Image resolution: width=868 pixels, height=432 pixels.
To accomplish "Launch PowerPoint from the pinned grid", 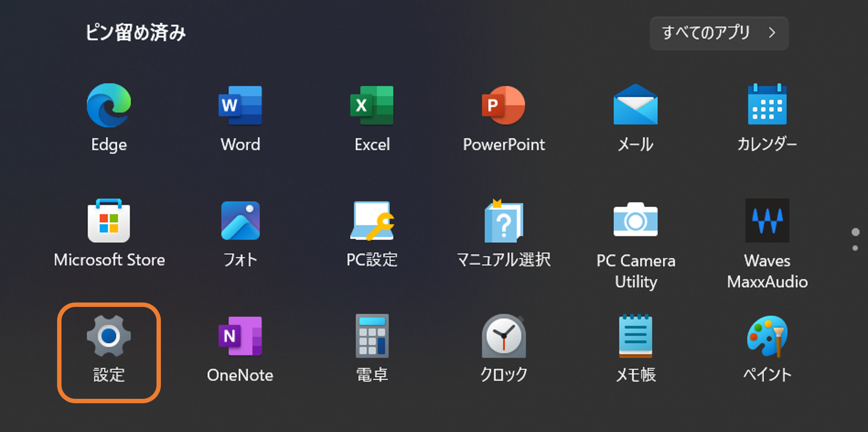I will 504,106.
